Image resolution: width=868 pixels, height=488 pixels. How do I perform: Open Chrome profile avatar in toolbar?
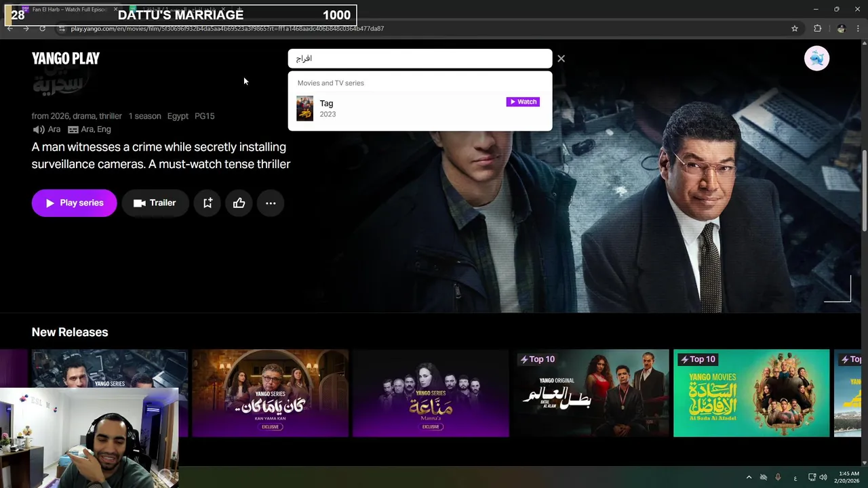tap(841, 28)
